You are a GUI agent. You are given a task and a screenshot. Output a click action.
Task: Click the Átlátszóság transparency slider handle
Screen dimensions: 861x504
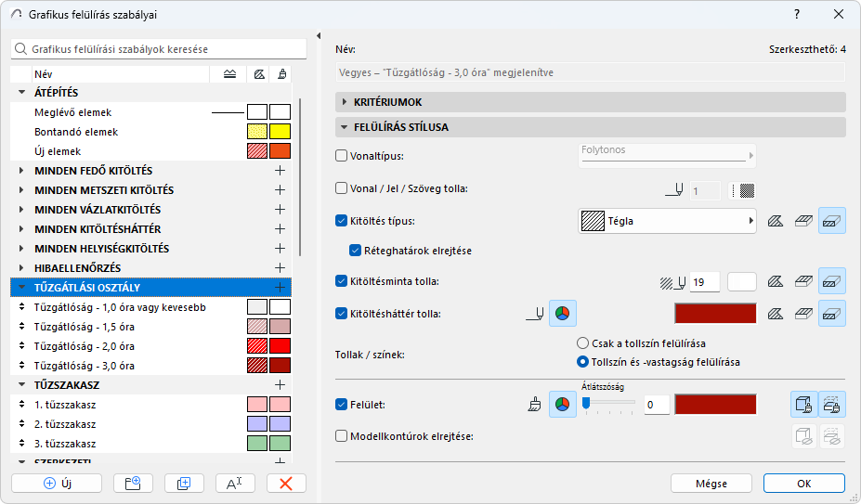pyautogui.click(x=586, y=404)
